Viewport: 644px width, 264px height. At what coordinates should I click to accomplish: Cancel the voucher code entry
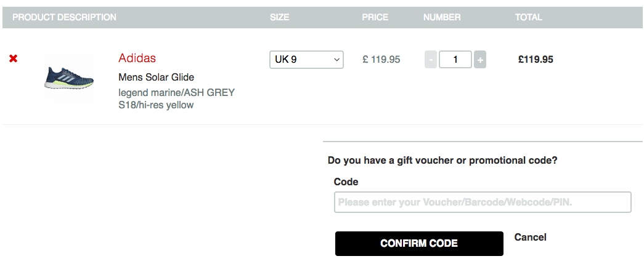[530, 238]
